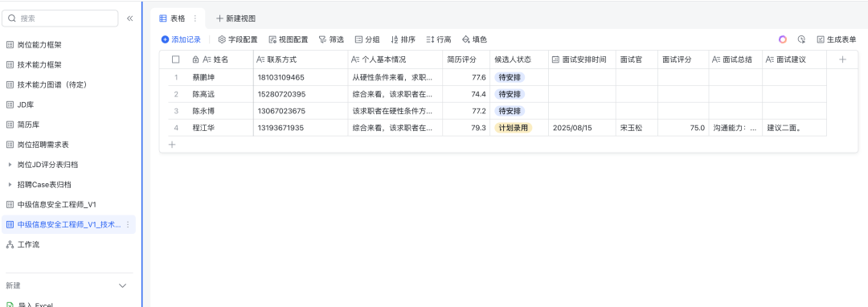Click the plus icon to add a column
The image size is (868, 307).
[x=842, y=59]
